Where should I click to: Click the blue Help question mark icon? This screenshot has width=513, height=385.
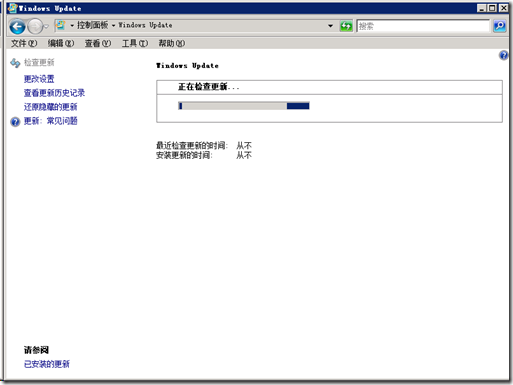click(503, 55)
